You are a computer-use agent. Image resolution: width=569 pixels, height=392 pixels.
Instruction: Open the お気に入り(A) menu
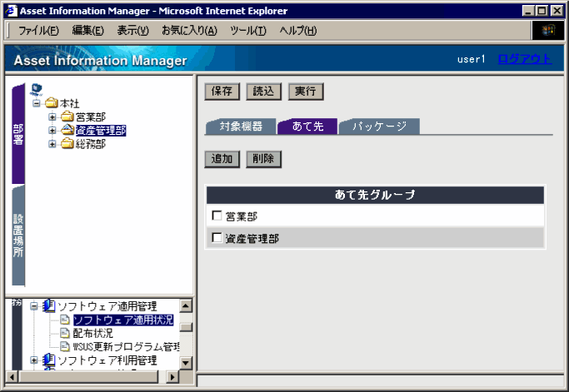[189, 31]
